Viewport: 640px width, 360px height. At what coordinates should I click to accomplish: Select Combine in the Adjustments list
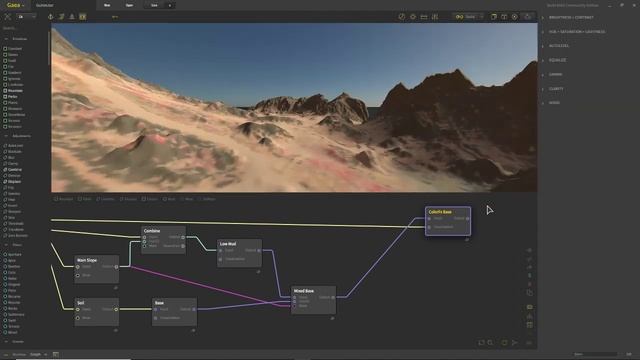(13, 169)
